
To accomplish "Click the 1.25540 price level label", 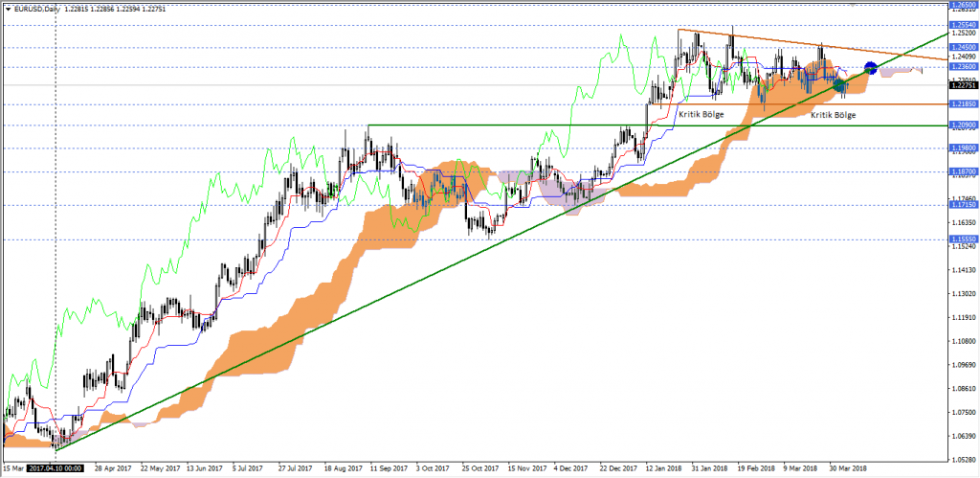I will click(963, 25).
